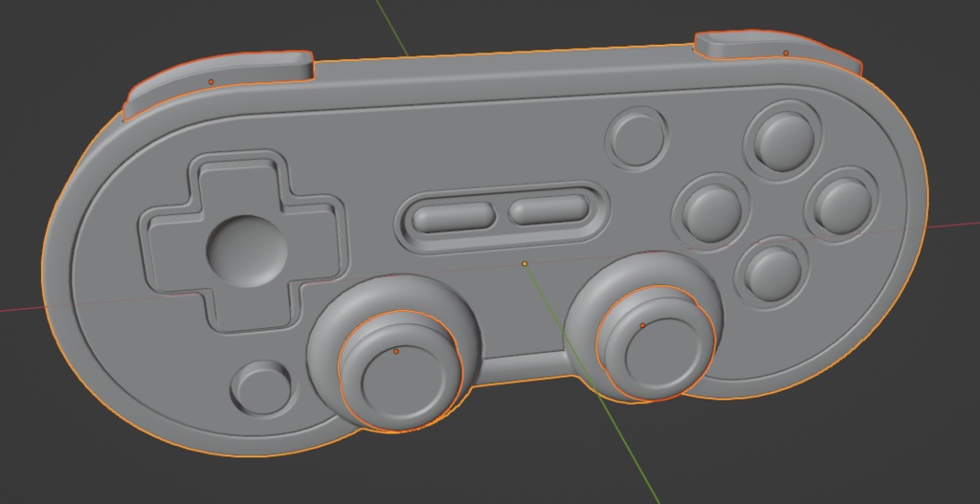Image resolution: width=980 pixels, height=504 pixels.
Task: Select the topmost of four face buttons
Action: pyautogui.click(x=784, y=141)
